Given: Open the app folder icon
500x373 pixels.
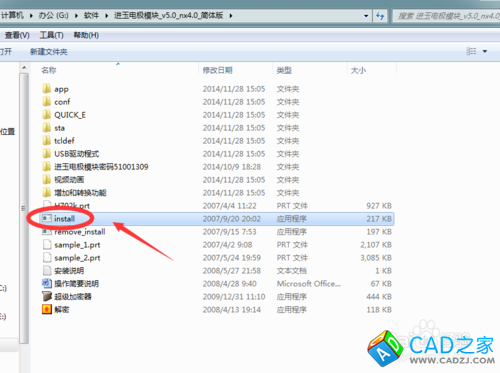Looking at the screenshot, I should point(47,89).
